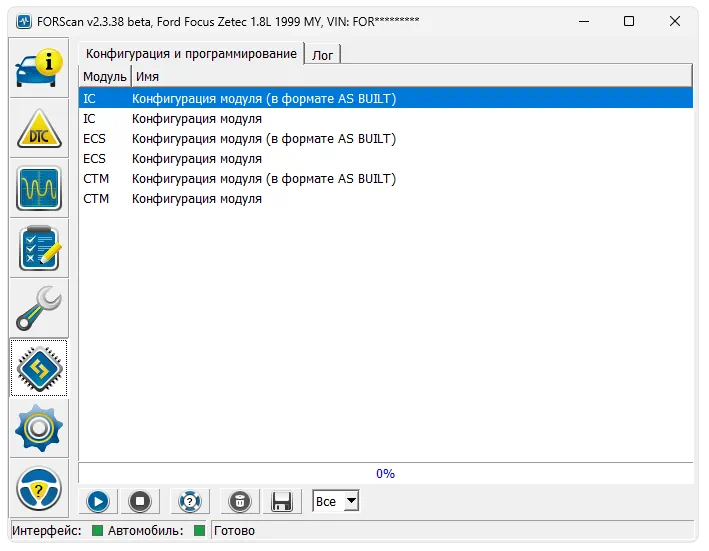Click the blue play run button

(98, 501)
